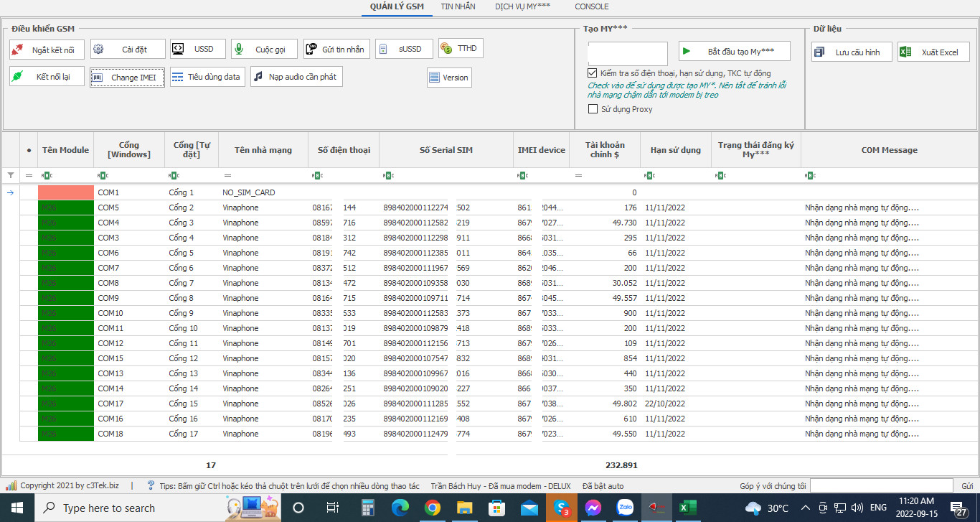Open Google Chrome from taskbar

point(432,508)
